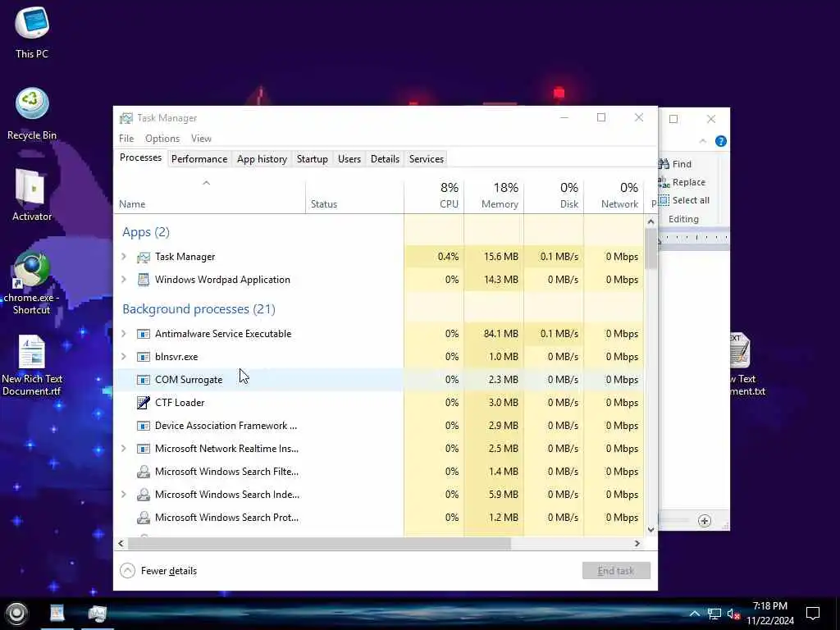
Task: Expand the blnsvr.exe process row
Action: click(124, 357)
